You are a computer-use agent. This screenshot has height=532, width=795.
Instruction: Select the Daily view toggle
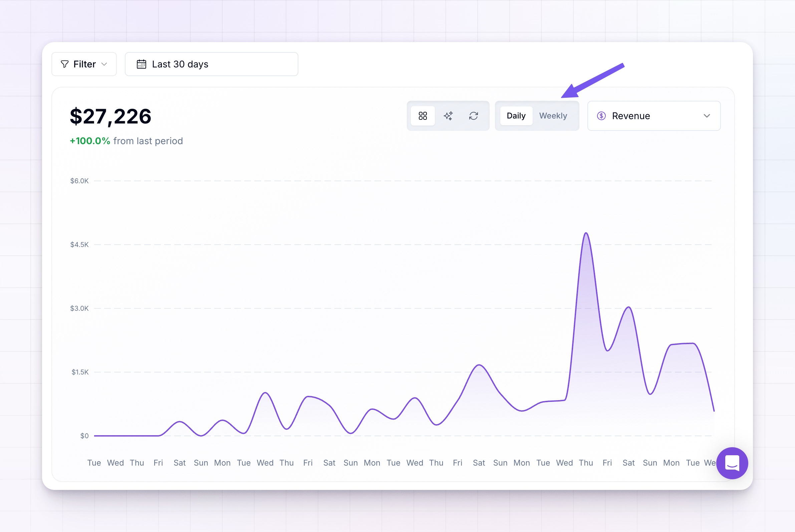tap(516, 116)
